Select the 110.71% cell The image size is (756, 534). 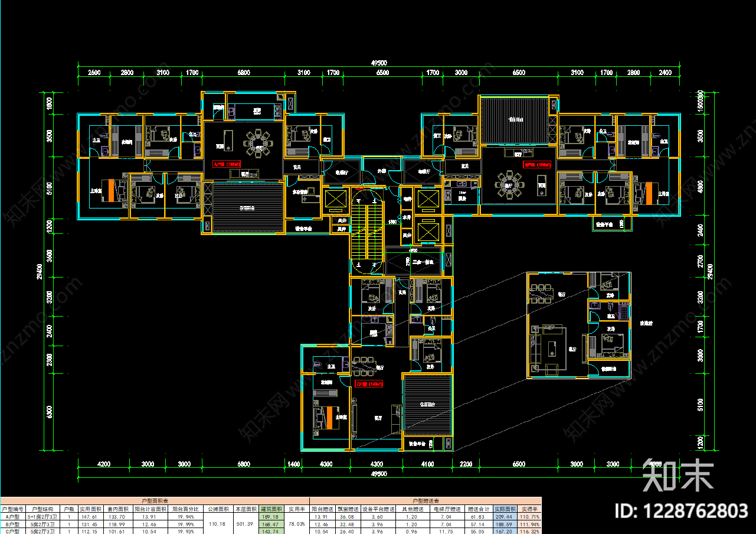(530, 516)
